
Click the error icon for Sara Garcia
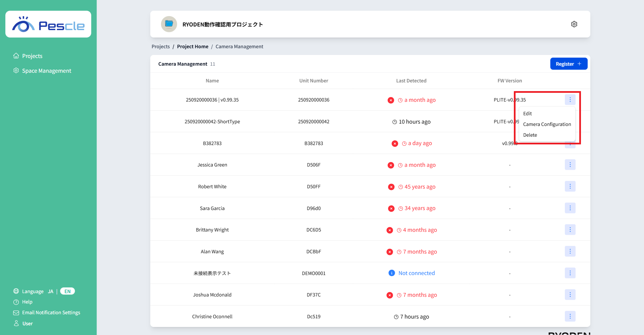pos(391,208)
